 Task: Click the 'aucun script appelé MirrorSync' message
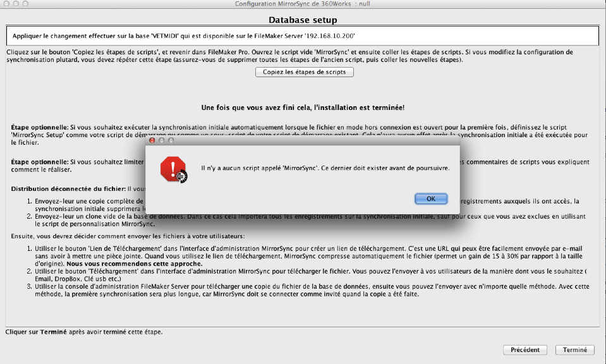coord(325,168)
